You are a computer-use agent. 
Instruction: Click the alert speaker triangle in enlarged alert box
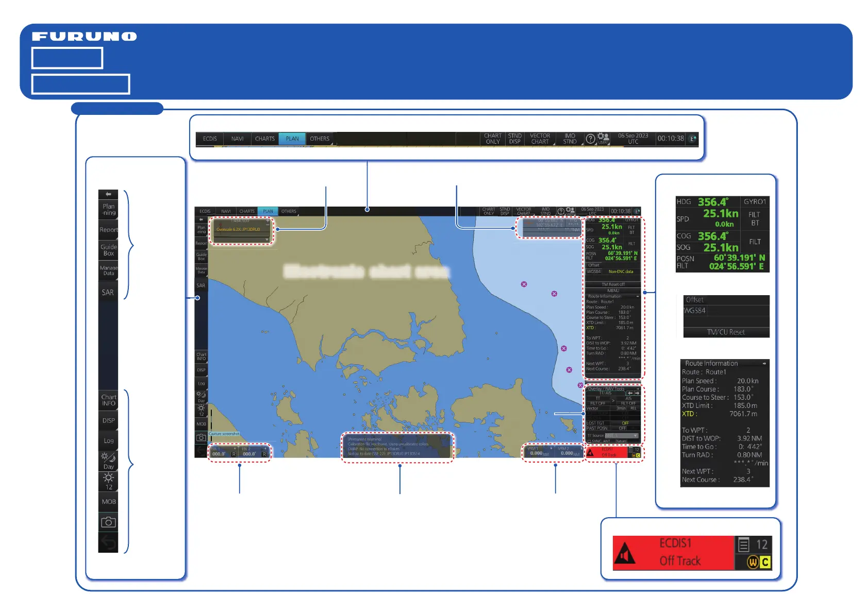pyautogui.click(x=625, y=554)
